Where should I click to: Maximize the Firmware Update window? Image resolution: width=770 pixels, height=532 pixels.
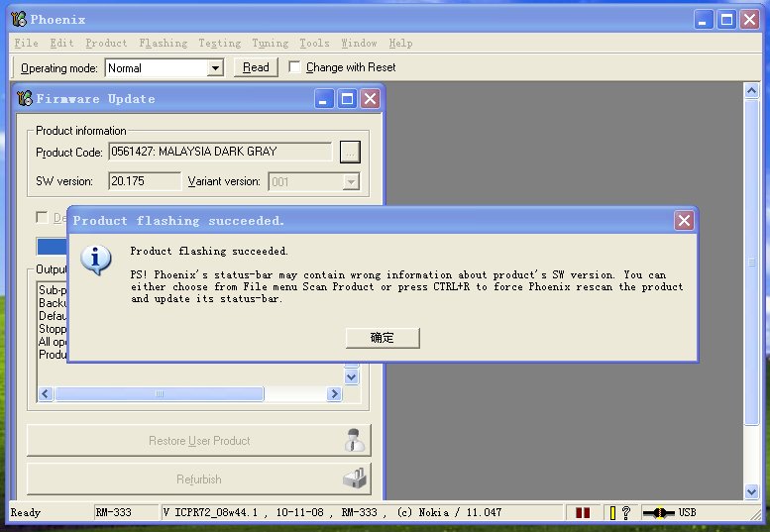347,99
